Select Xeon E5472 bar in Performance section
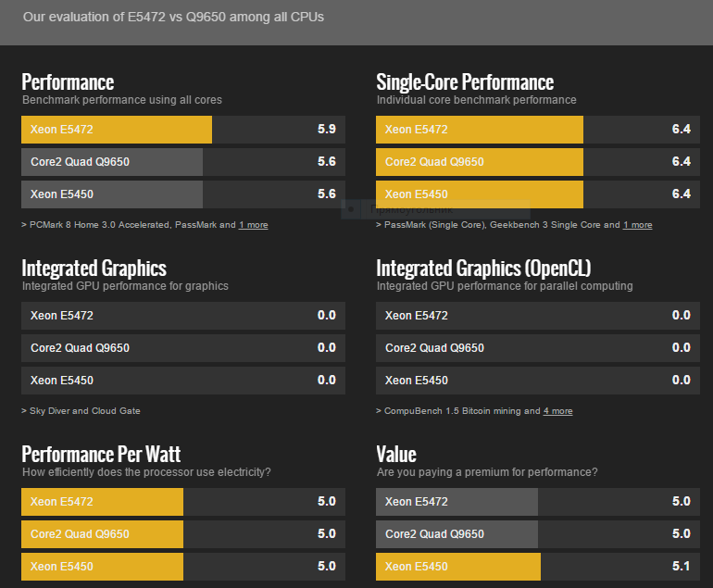Image resolution: width=713 pixels, height=588 pixels. click(x=183, y=130)
